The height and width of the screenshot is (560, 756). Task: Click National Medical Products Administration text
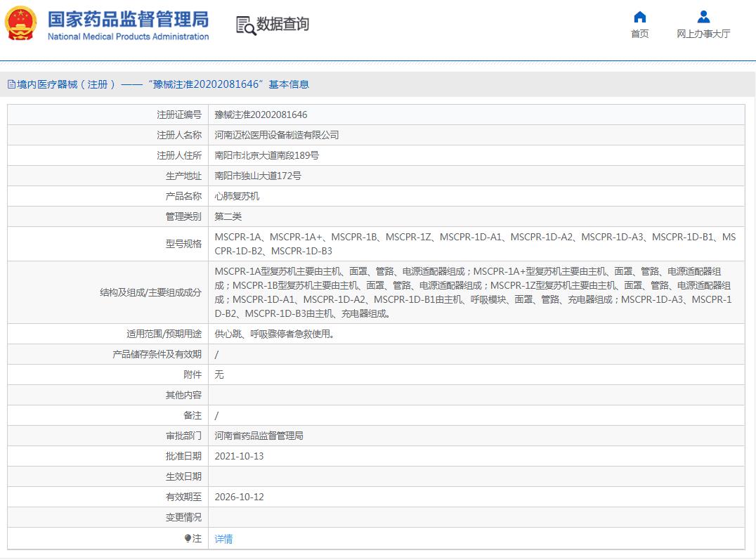point(129,37)
